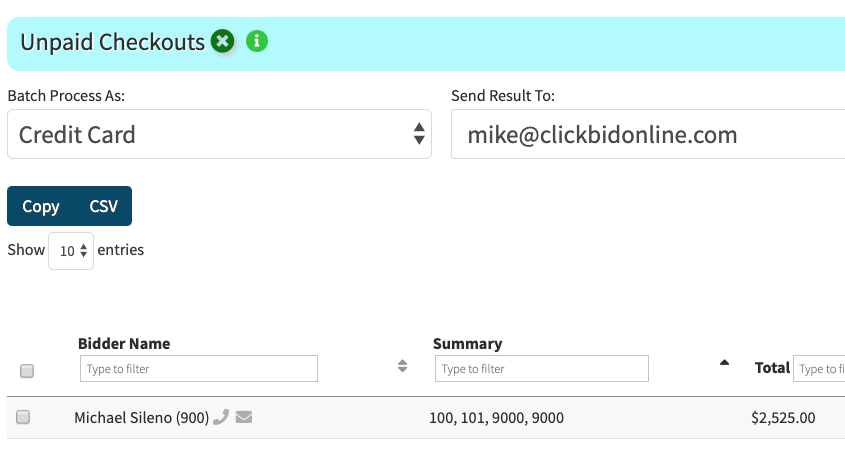Check the Michael Sileno row checkbox
Viewport: 845px width, 465px height.
[23, 417]
